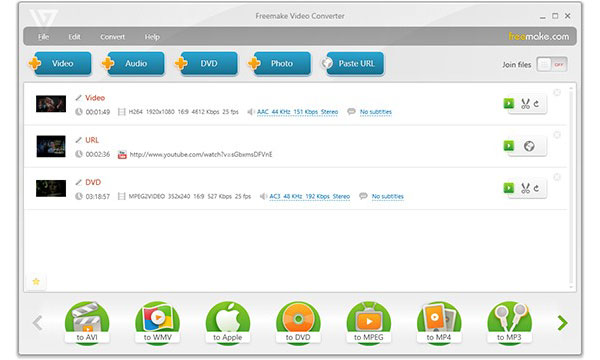Viewport: 600px width, 360px height.
Task: Add a video file with Video button
Action: [x=60, y=63]
